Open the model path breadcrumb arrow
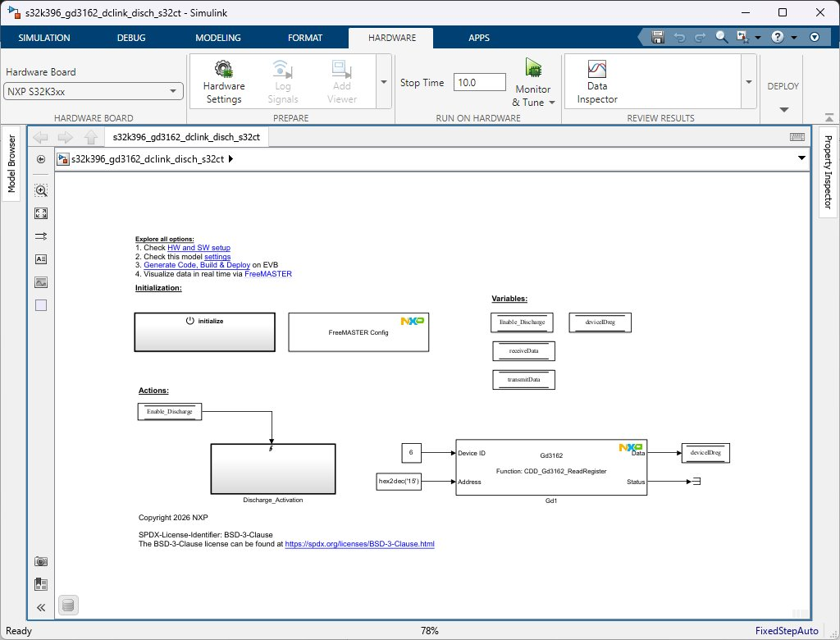 click(x=231, y=158)
